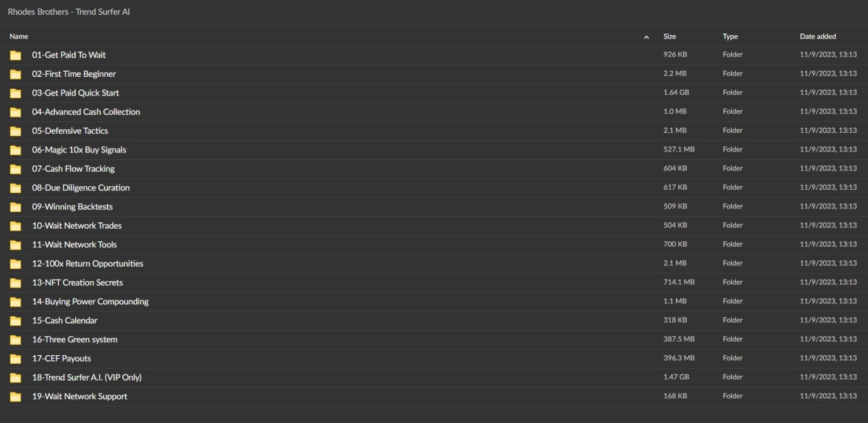Sort the list by Name column header
868x423 pixels.
coord(19,36)
